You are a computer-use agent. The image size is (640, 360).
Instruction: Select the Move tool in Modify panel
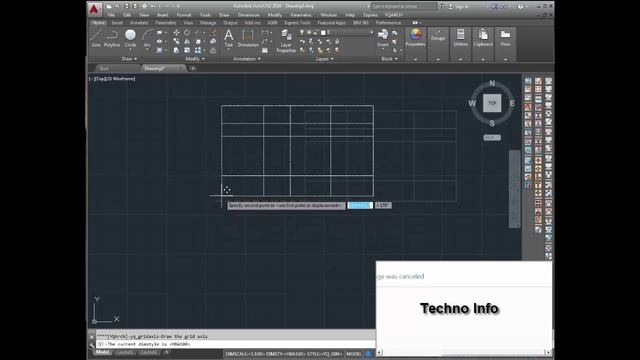point(176,33)
